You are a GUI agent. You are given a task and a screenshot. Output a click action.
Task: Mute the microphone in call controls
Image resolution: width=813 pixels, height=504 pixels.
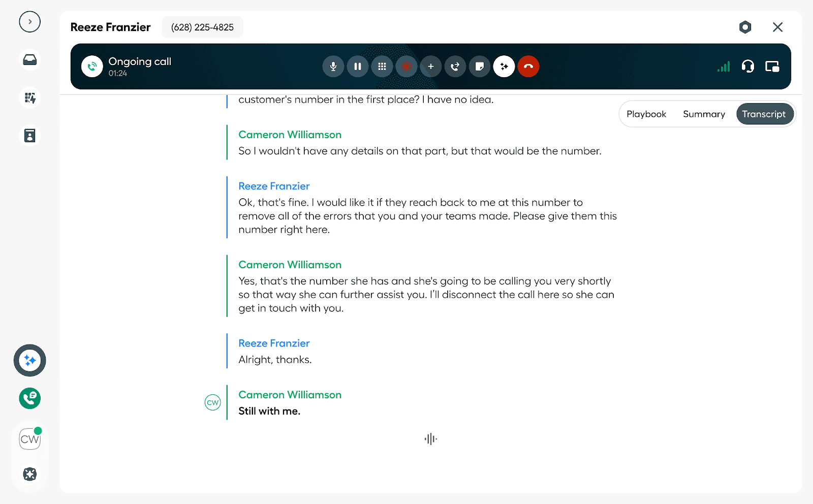click(333, 67)
